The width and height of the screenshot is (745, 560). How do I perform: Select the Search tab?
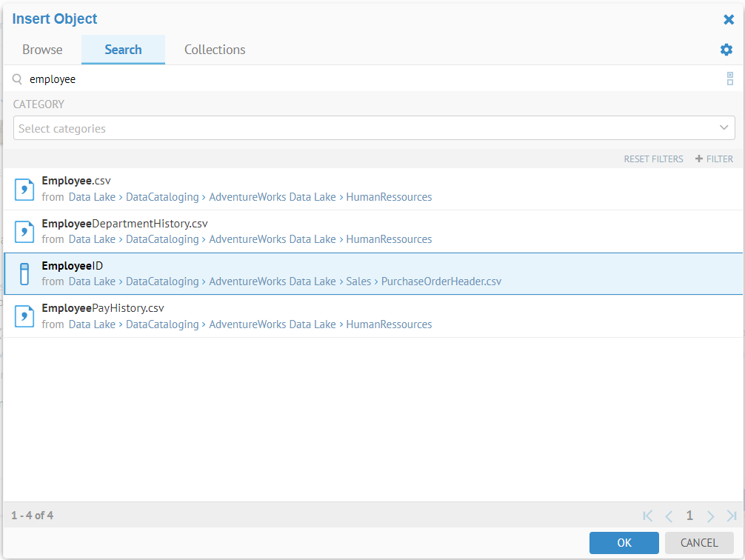[123, 50]
